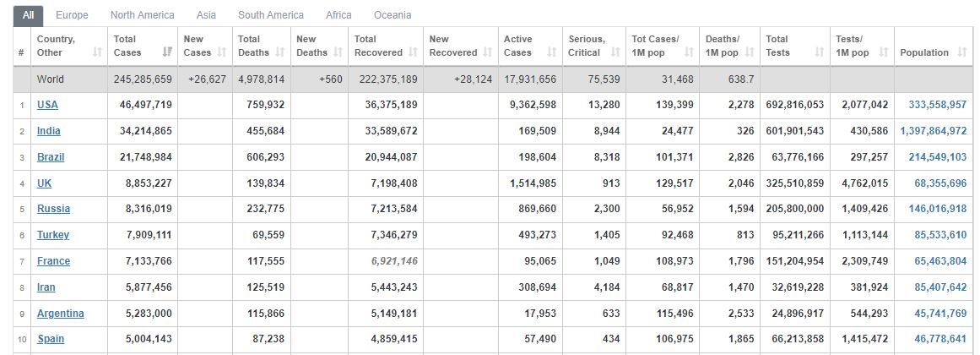The height and width of the screenshot is (355, 980).
Task: Click Active Cases sort arrows
Action: 552,52
